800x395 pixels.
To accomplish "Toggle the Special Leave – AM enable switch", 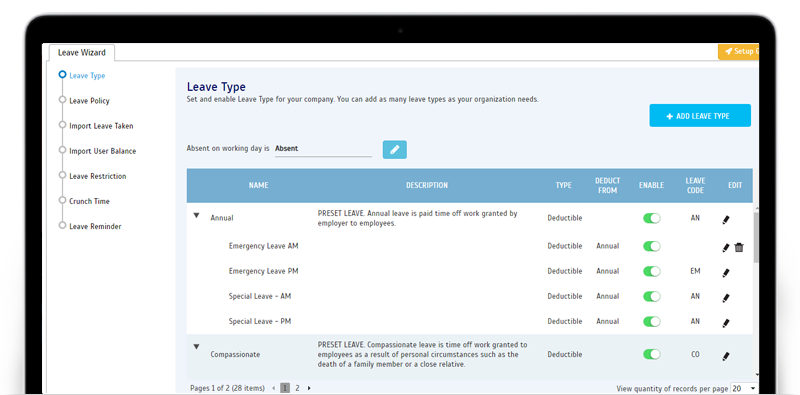I will (x=652, y=296).
